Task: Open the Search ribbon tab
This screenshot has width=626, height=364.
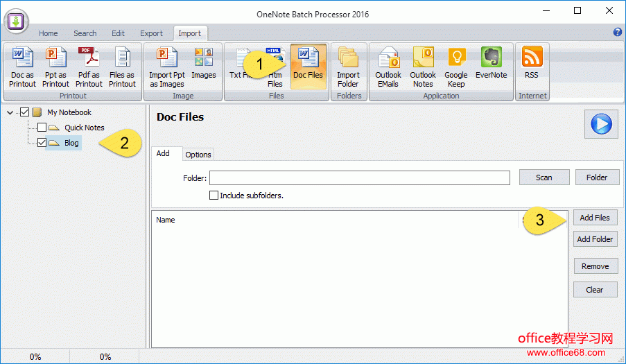Action: click(x=85, y=33)
